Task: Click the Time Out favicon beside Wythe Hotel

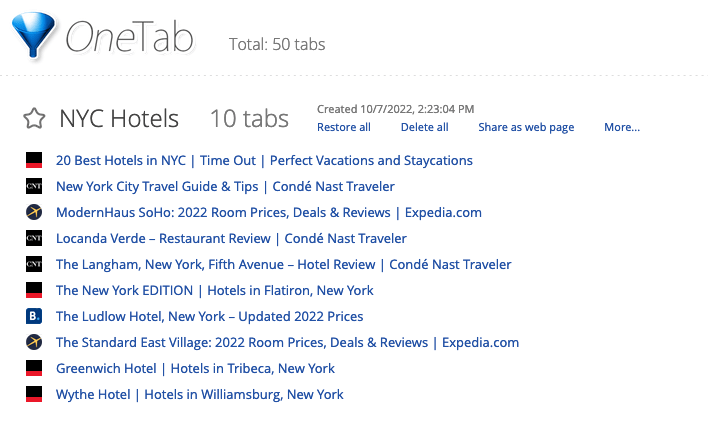Action: click(x=34, y=394)
